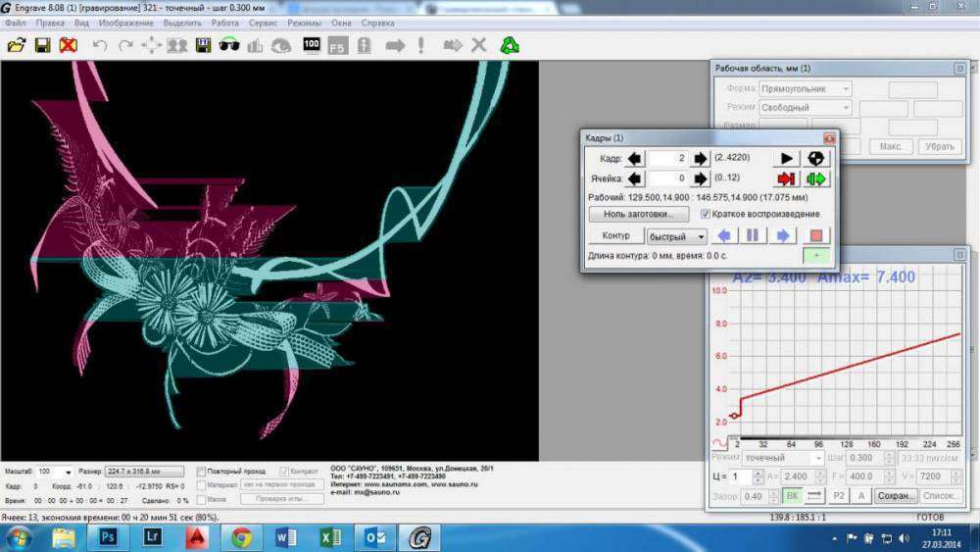Click the open file folder icon

(17, 45)
